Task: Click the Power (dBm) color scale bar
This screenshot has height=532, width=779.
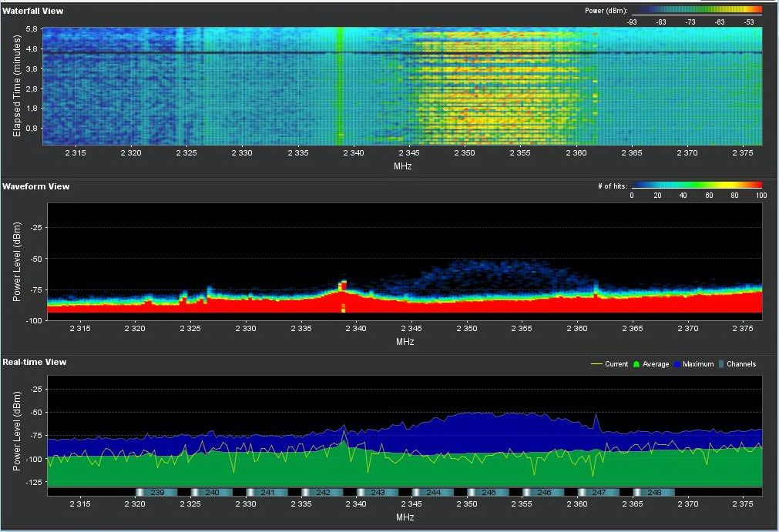Action: pyautogui.click(x=697, y=11)
